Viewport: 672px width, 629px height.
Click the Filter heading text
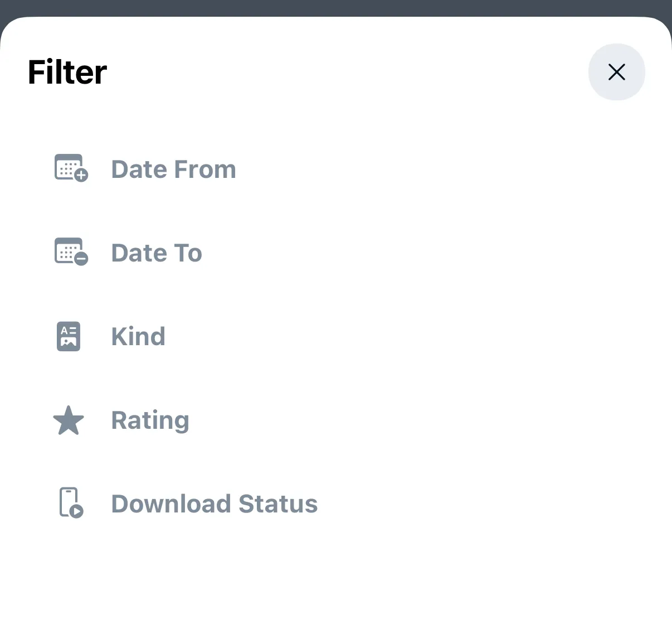(67, 72)
